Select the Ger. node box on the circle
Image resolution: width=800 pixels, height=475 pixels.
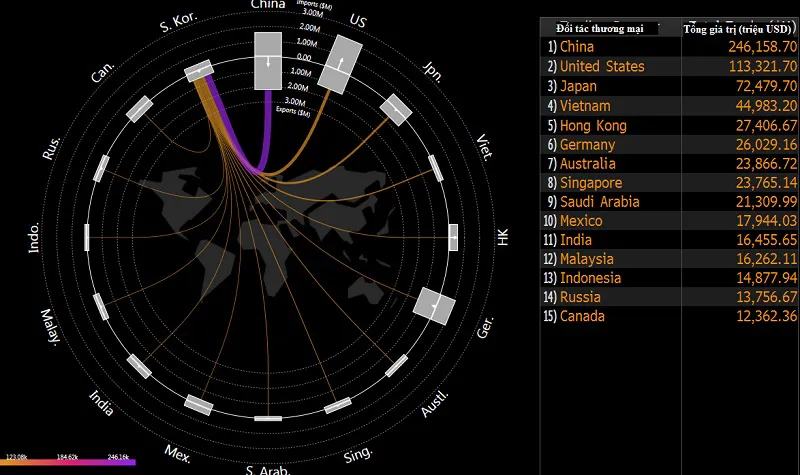434,306
